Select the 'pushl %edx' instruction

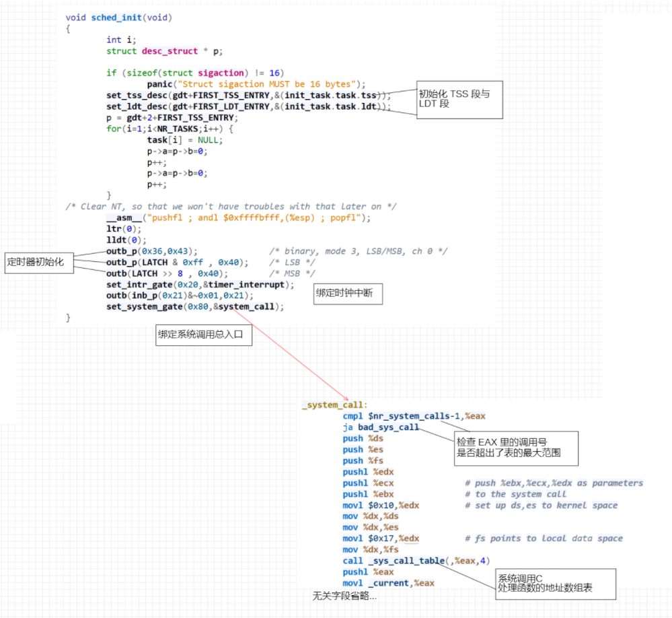tap(368, 472)
